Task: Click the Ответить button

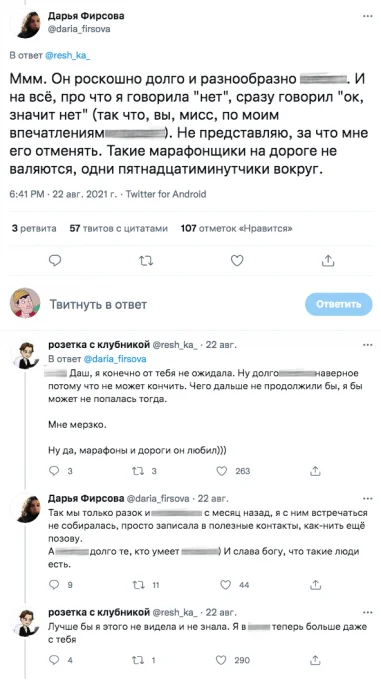Action: (x=339, y=304)
